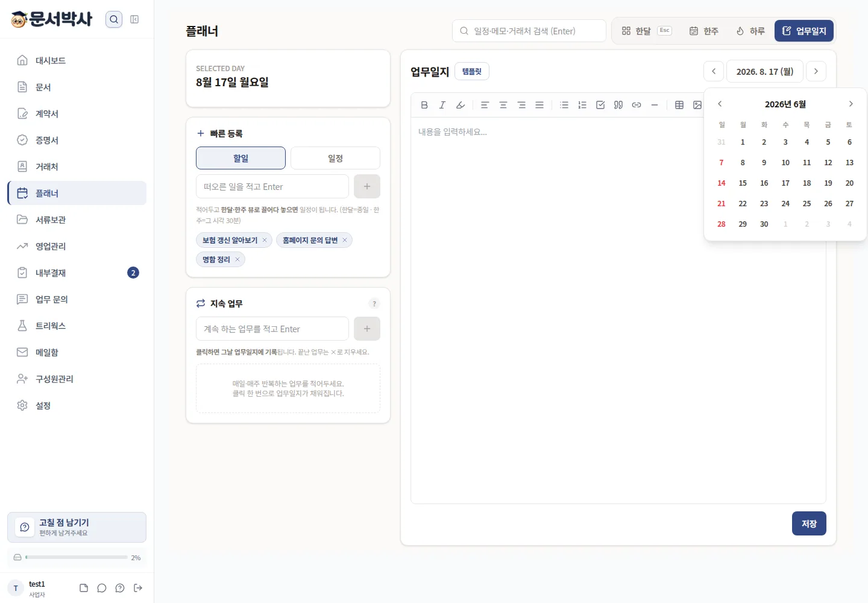The height and width of the screenshot is (603, 868).
Task: Insert a hyperlink using the link icon
Action: coord(637,105)
